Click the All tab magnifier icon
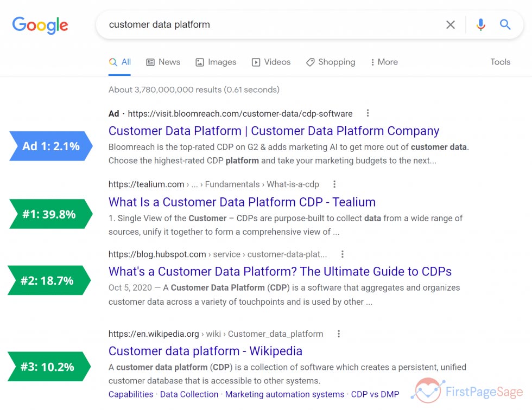This screenshot has height=410, width=532. click(x=113, y=62)
